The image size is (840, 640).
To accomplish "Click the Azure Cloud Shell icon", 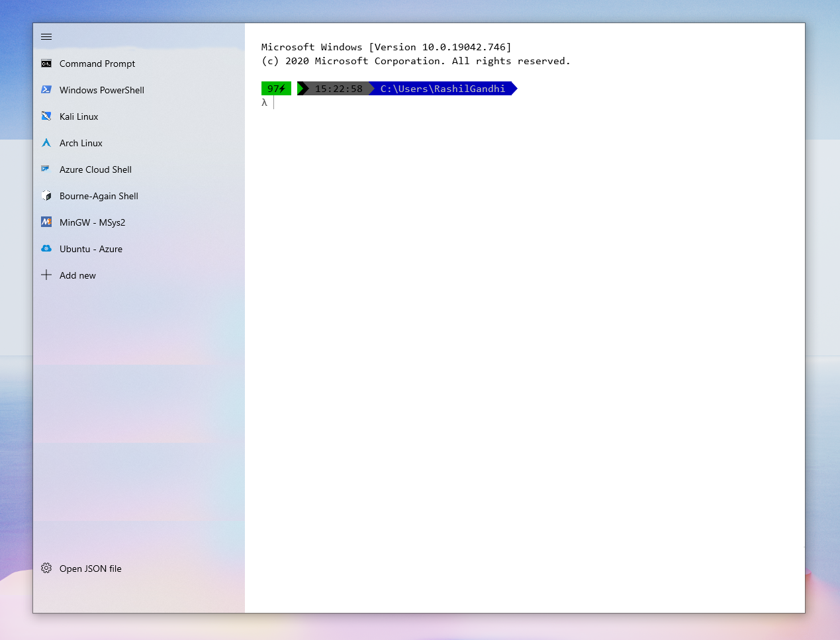I will coord(46,169).
